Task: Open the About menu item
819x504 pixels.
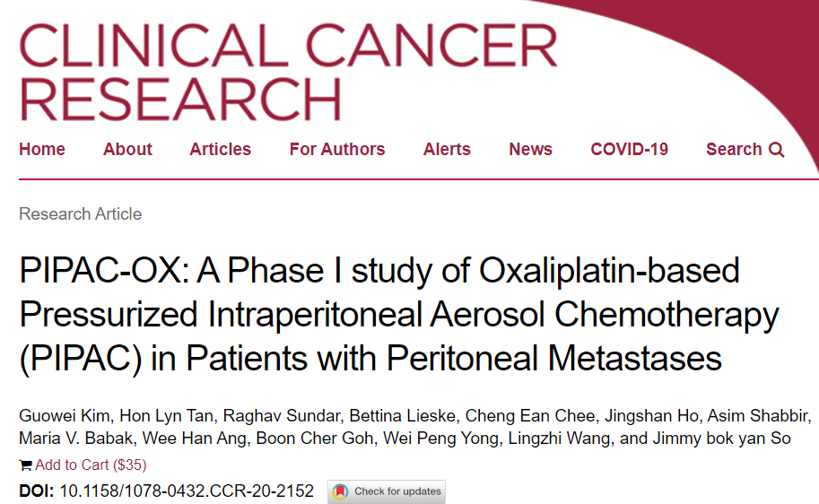Action: click(127, 150)
